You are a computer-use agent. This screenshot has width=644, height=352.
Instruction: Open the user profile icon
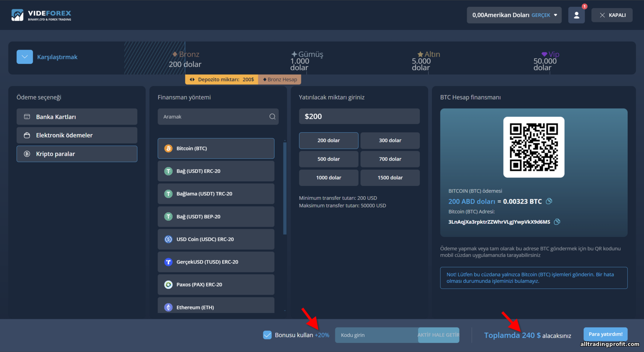click(x=577, y=15)
